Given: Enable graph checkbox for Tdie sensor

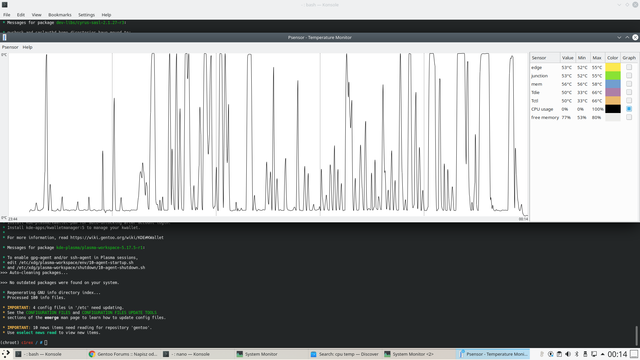Looking at the screenshot, I should [629, 92].
